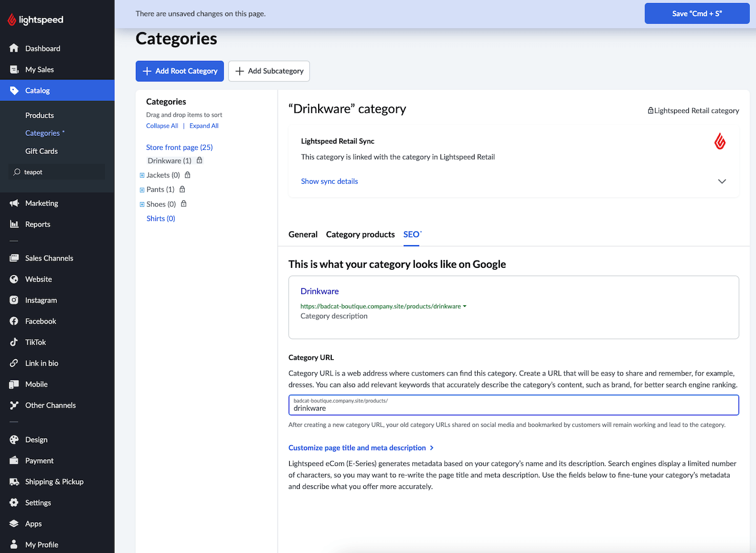Click Show sync details link
756x553 pixels.
tap(329, 181)
